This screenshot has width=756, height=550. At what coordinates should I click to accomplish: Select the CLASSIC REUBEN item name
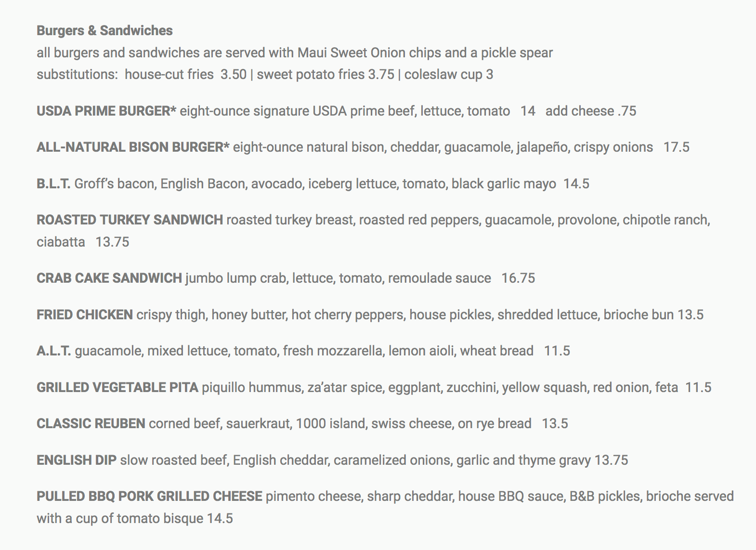pos(91,424)
